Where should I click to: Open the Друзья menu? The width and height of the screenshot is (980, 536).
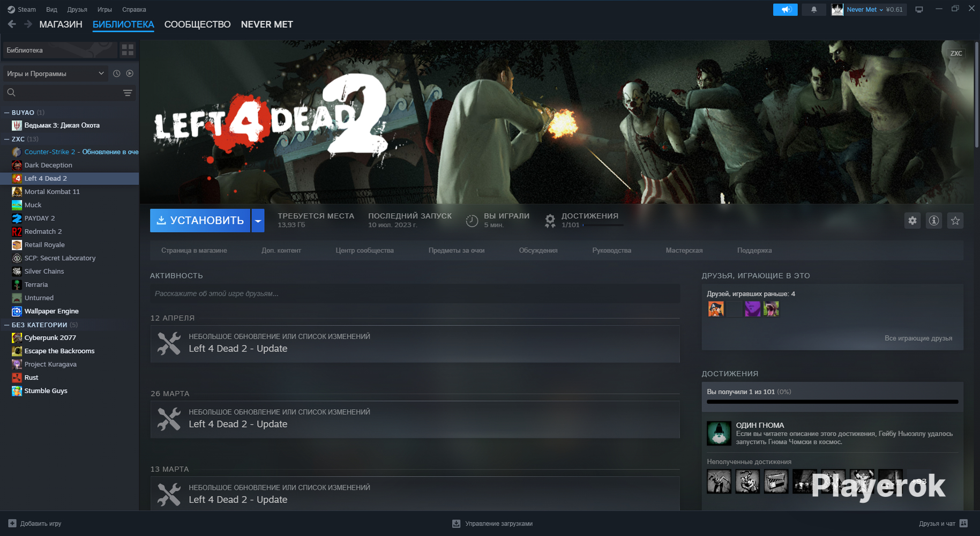tap(77, 10)
